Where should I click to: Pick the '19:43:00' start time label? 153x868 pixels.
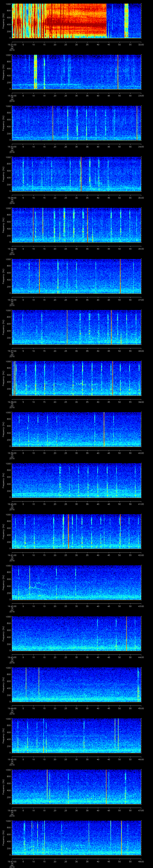[x=12, y=657]
